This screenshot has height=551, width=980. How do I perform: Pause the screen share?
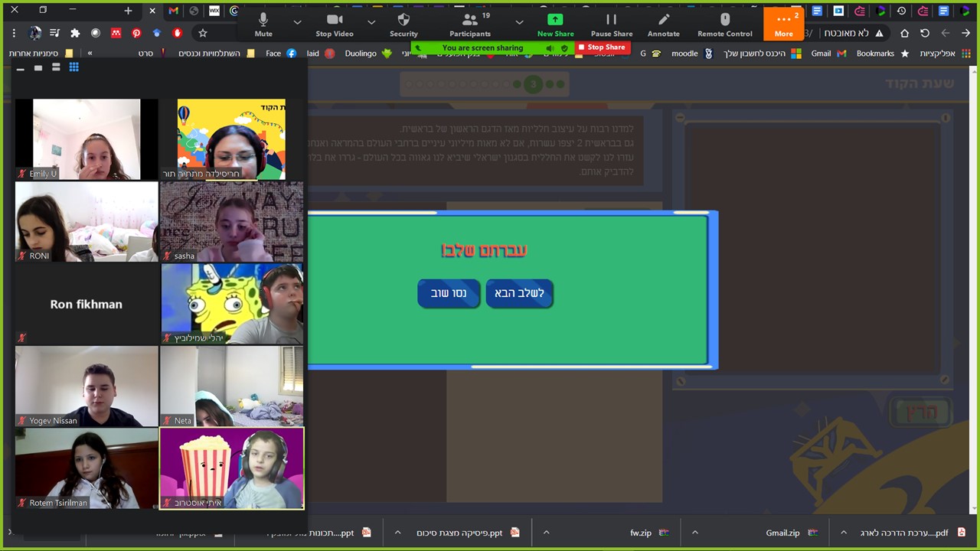click(611, 24)
